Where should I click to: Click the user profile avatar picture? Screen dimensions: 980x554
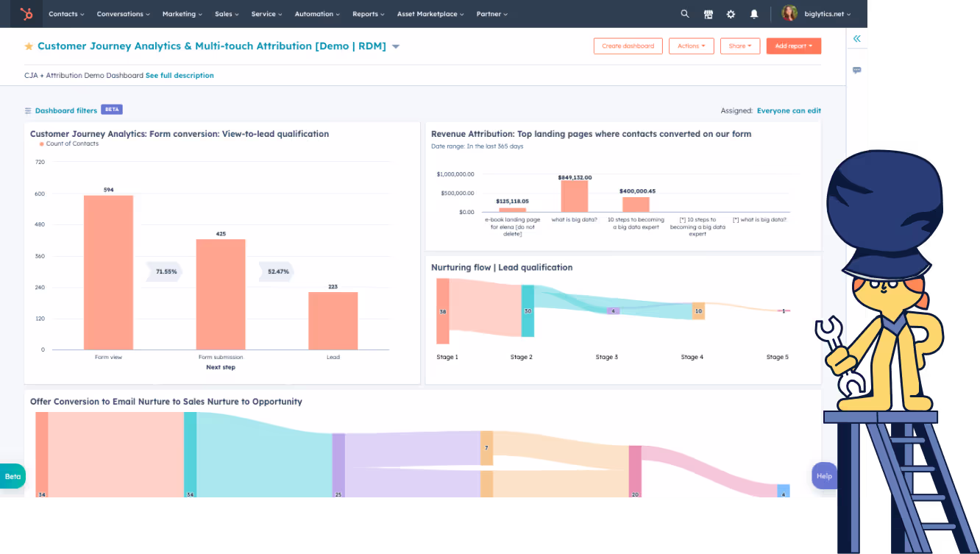(x=789, y=13)
